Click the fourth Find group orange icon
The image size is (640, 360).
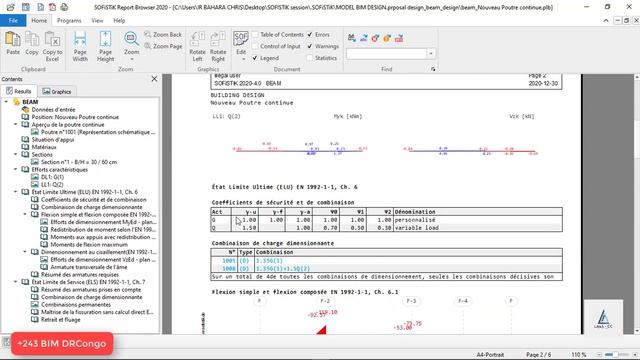tap(387, 38)
